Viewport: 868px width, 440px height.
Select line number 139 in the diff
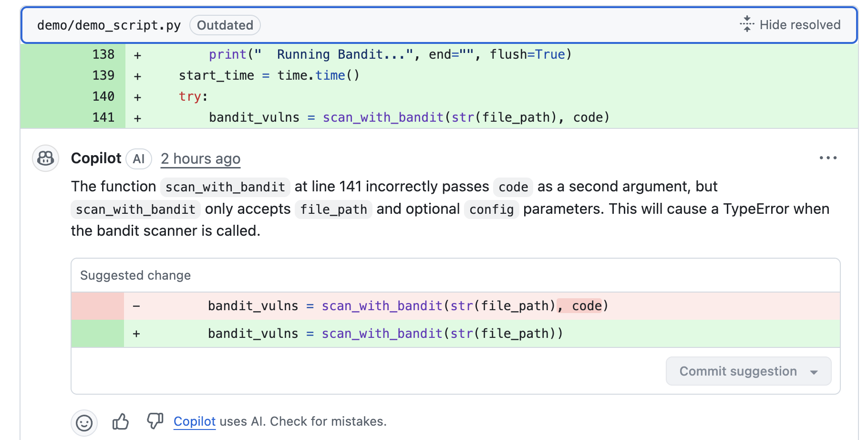pos(103,75)
